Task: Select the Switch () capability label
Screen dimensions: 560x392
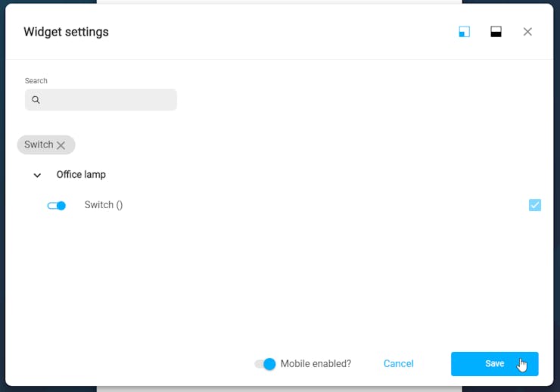Action: coord(104,205)
